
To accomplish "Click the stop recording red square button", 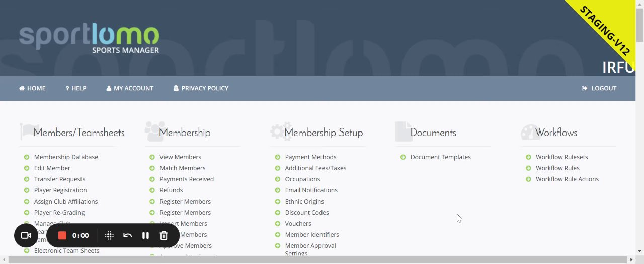I will pos(62,235).
